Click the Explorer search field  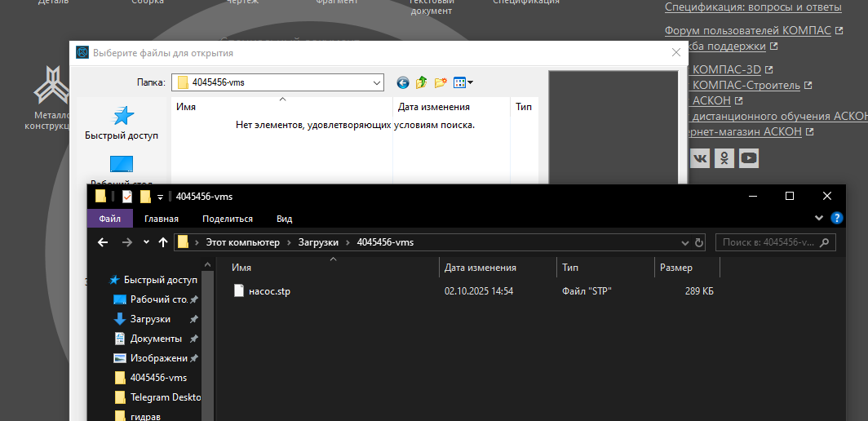(x=768, y=242)
